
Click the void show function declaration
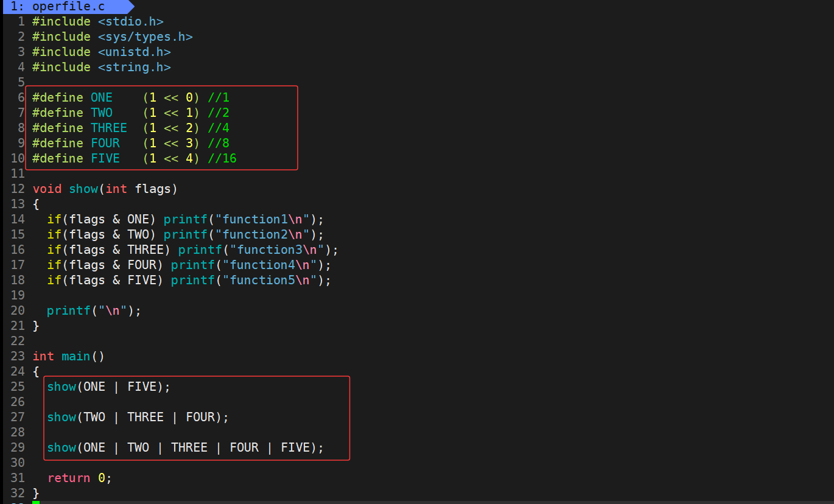click(x=105, y=189)
